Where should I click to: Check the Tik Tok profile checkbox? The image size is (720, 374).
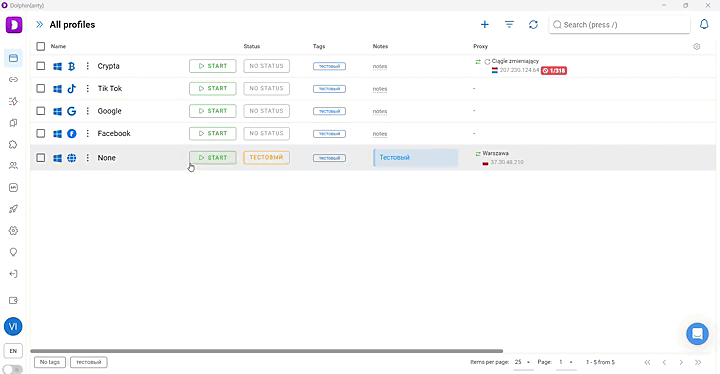[41, 88]
